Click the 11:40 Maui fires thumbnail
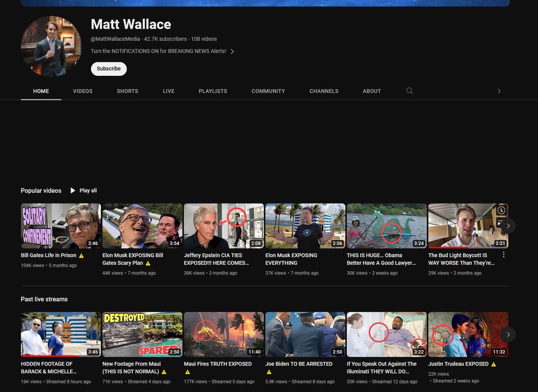538x392 pixels. point(224,335)
